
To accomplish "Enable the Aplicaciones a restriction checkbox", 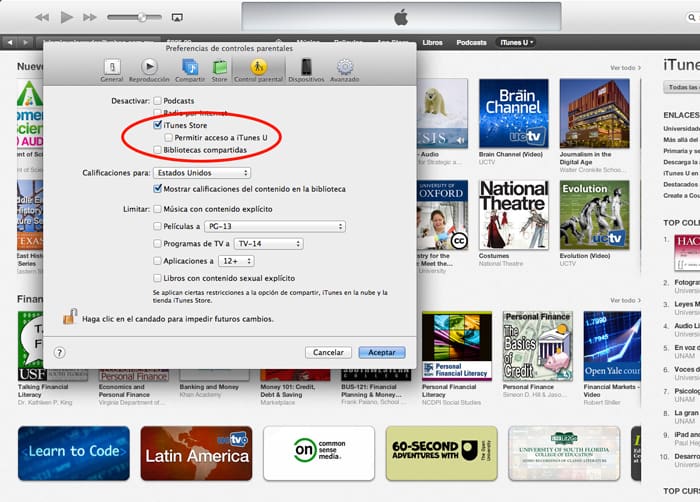I will pos(158,260).
